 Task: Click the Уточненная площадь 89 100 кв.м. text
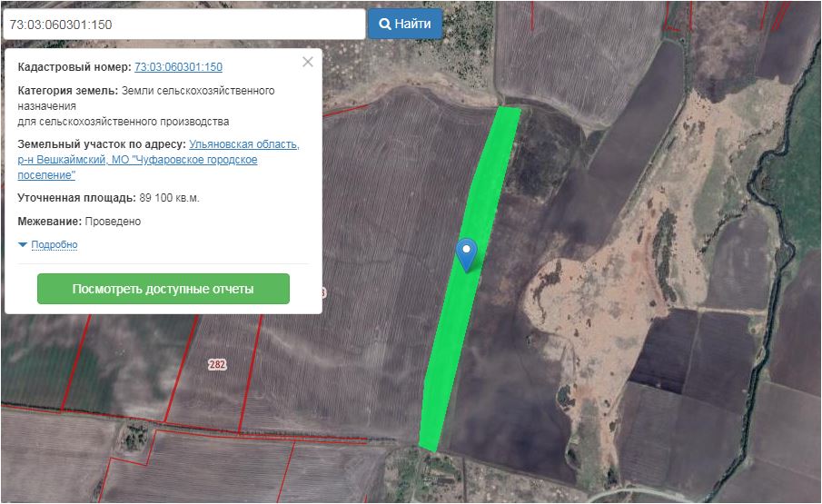(108, 198)
